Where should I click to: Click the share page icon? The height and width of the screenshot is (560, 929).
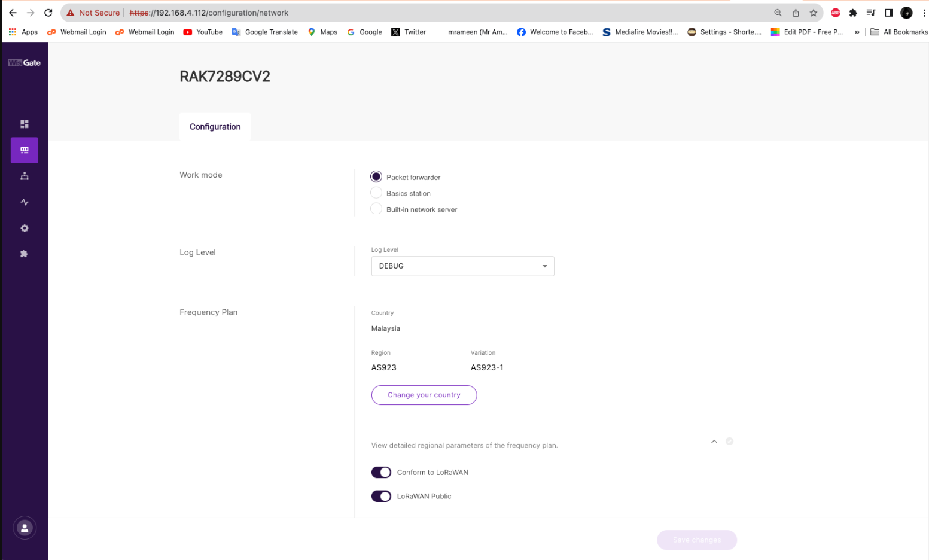pyautogui.click(x=796, y=13)
